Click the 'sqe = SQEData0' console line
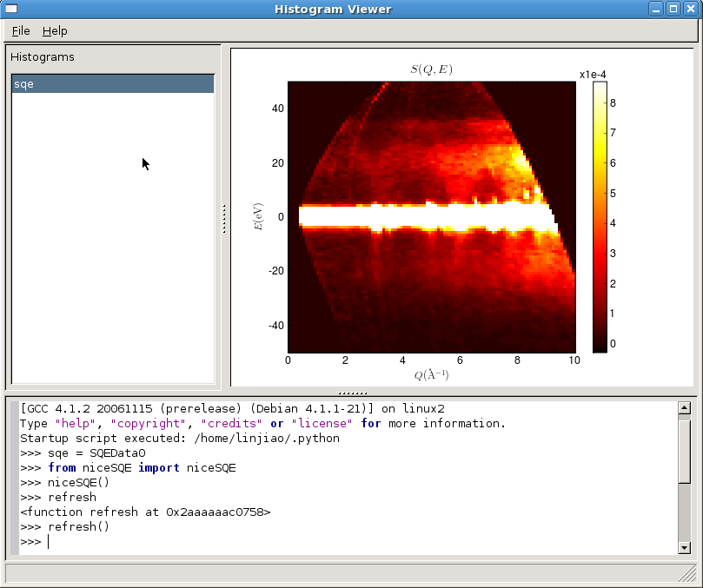The image size is (703, 588). 83,453
